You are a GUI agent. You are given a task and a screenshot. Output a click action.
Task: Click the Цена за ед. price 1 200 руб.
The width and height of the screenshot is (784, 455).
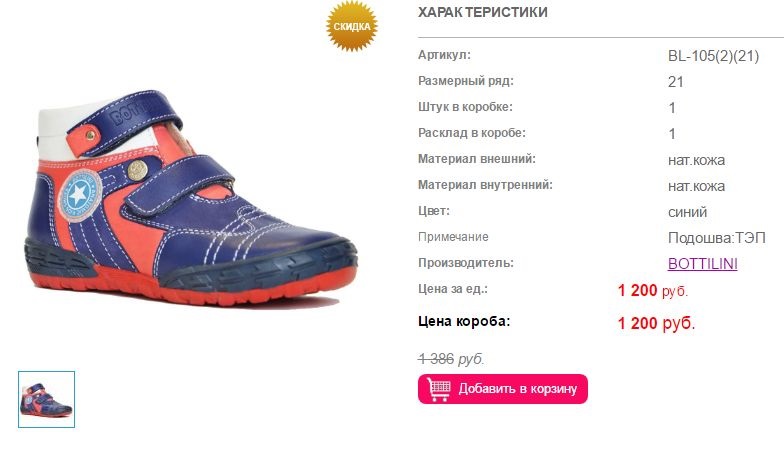tap(652, 290)
